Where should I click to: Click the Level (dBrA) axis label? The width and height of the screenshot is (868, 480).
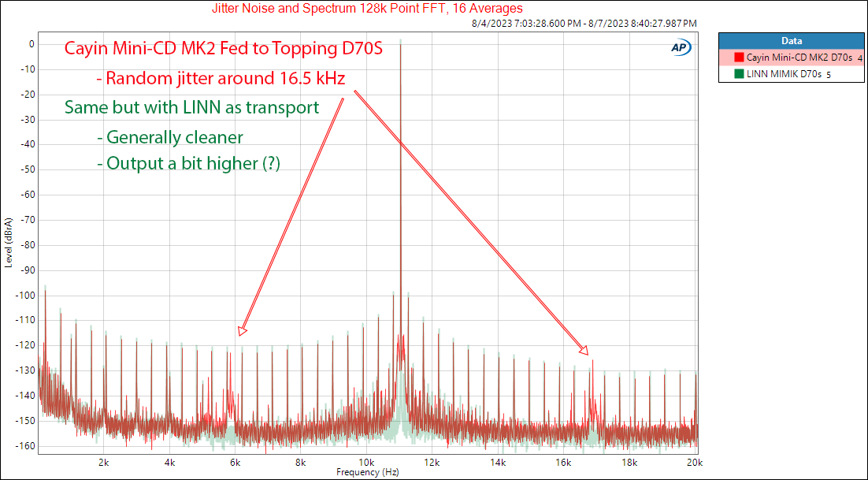[9, 244]
